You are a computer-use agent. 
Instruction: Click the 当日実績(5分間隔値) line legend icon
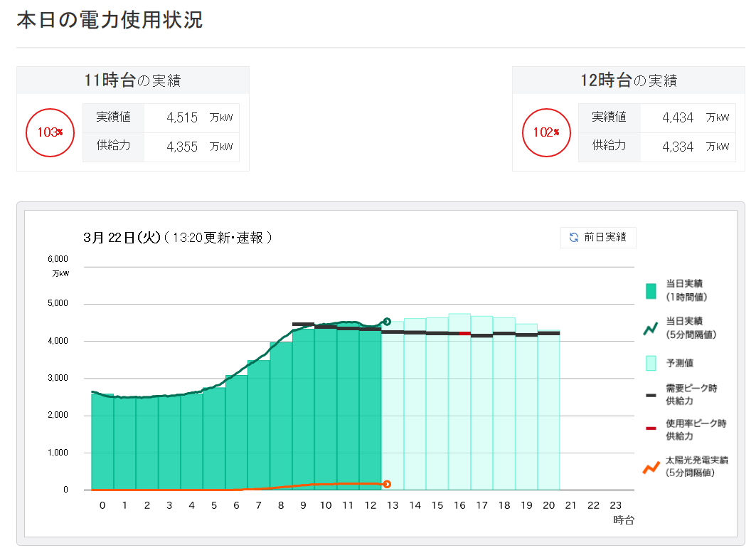click(651, 329)
